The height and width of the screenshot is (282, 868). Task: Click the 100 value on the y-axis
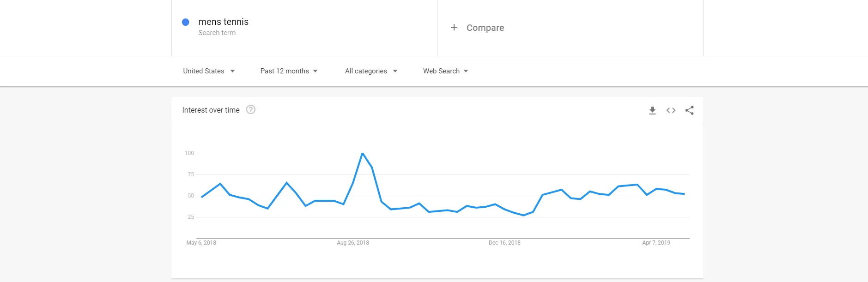click(189, 153)
